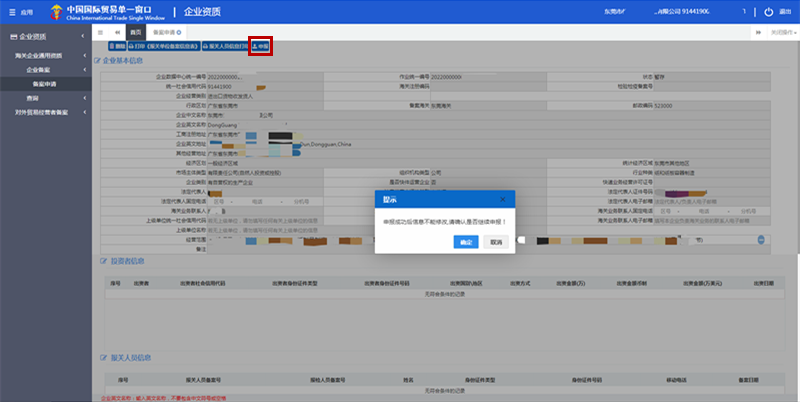Click the 状态 value 暂存
800x402 pixels.
pos(661,77)
